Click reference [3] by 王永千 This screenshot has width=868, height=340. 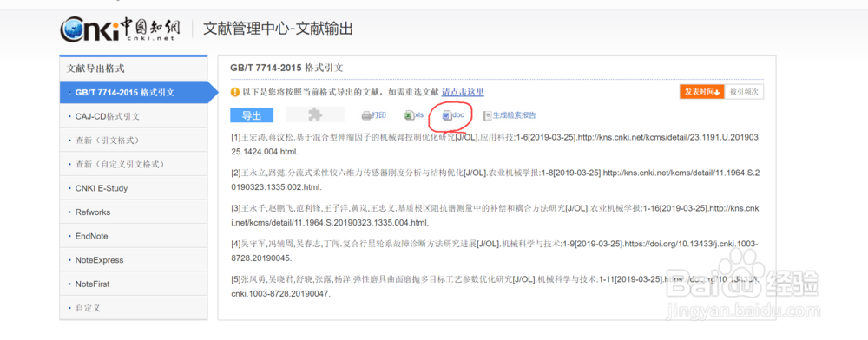(496, 216)
